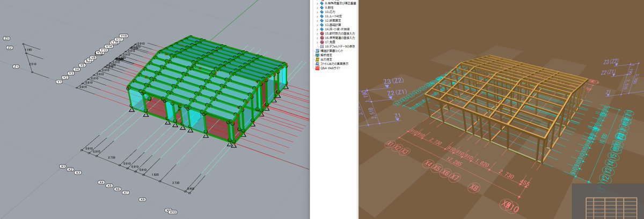Click the red Q&A Webサイト icon
Image resolution: width=644 pixels, height=219 pixels.
(x=317, y=68)
